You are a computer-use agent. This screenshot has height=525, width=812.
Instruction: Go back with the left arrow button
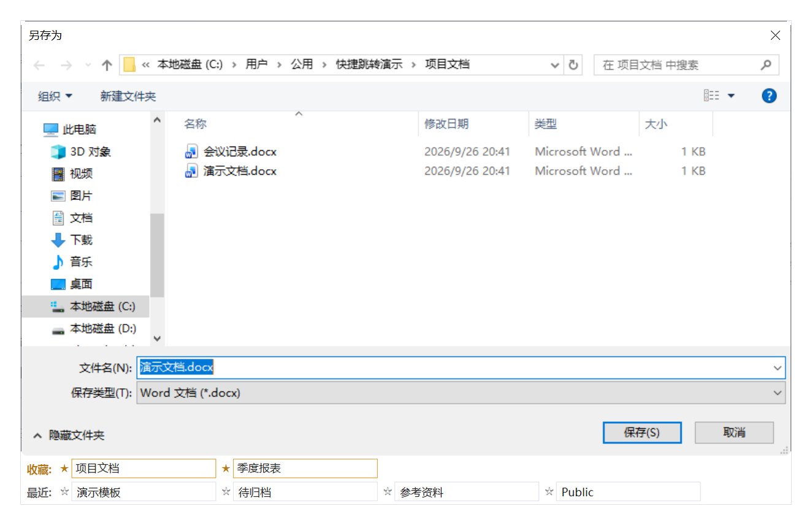(x=39, y=65)
